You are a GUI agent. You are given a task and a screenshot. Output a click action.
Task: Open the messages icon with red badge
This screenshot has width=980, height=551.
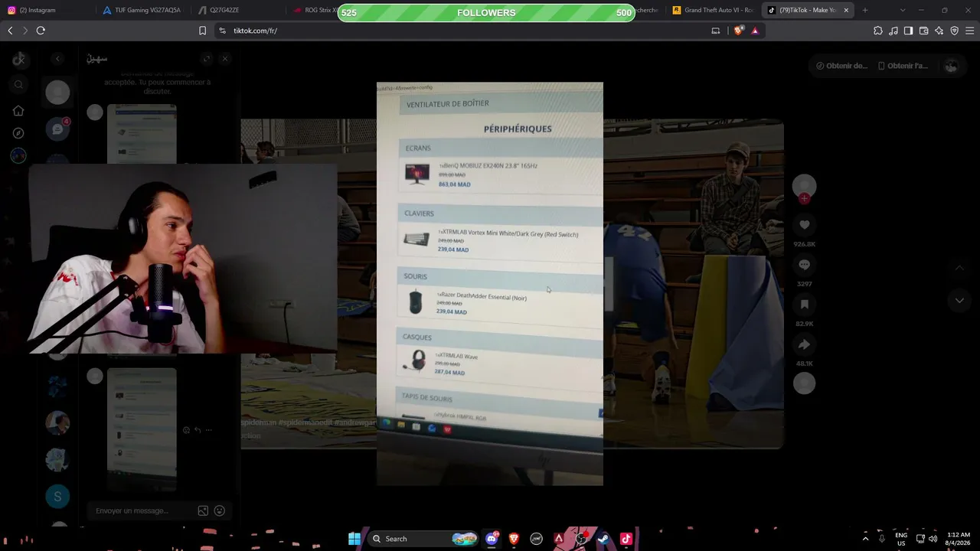(x=57, y=129)
